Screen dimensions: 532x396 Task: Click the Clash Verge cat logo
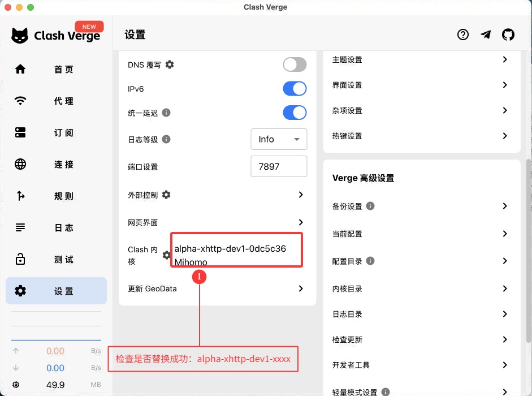(x=20, y=35)
